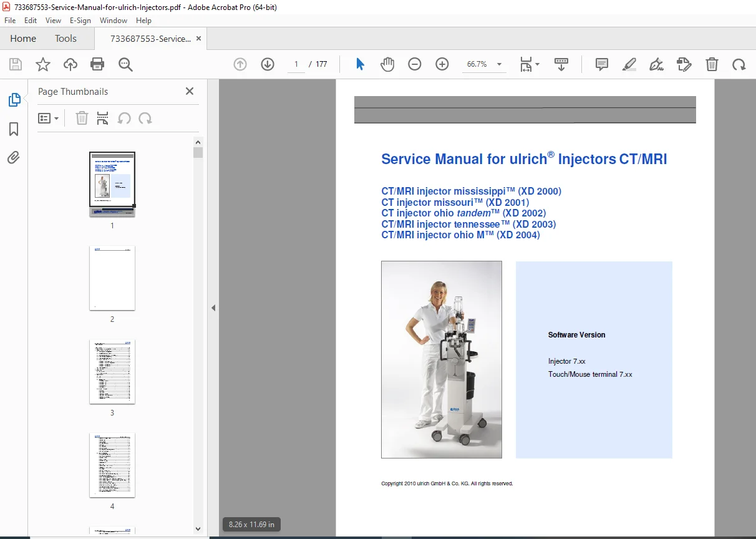756x539 pixels.
Task: Close the document tab
Action: point(199,39)
